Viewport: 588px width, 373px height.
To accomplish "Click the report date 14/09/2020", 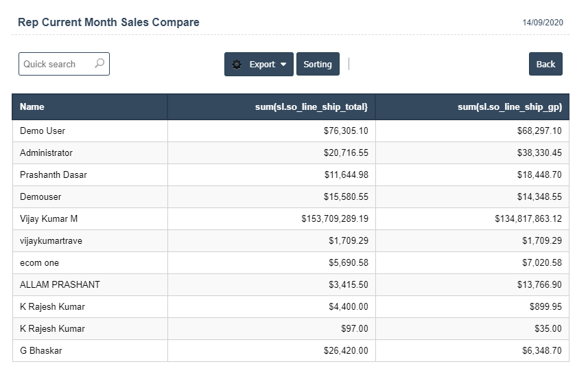I will (x=542, y=23).
